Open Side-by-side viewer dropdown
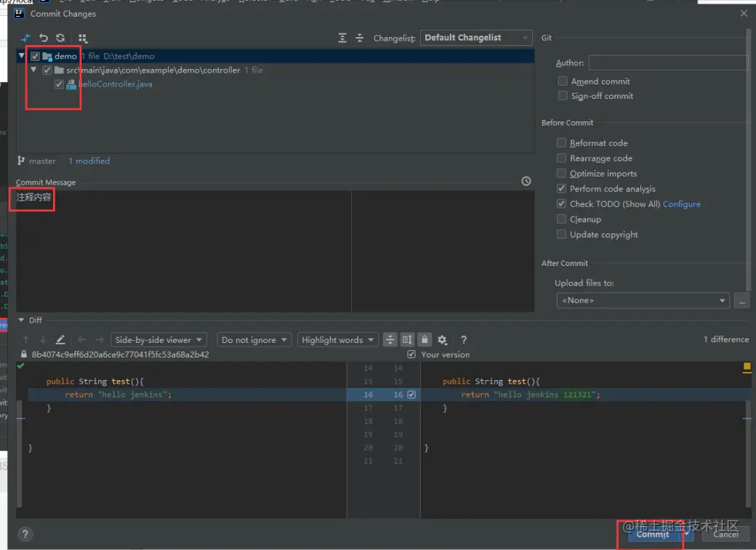756x550 pixels. point(158,340)
